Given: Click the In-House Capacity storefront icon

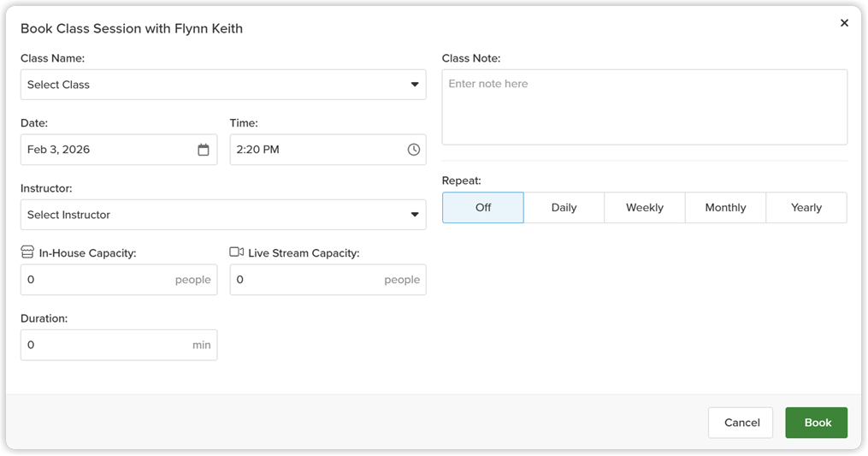Looking at the screenshot, I should [27, 252].
